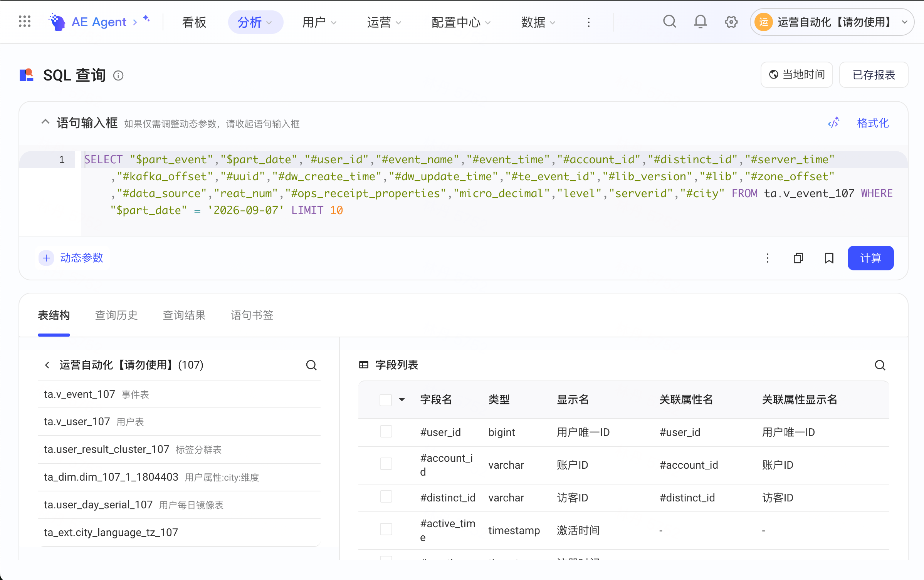
Task: Click the 显示名 column header
Action: (573, 399)
